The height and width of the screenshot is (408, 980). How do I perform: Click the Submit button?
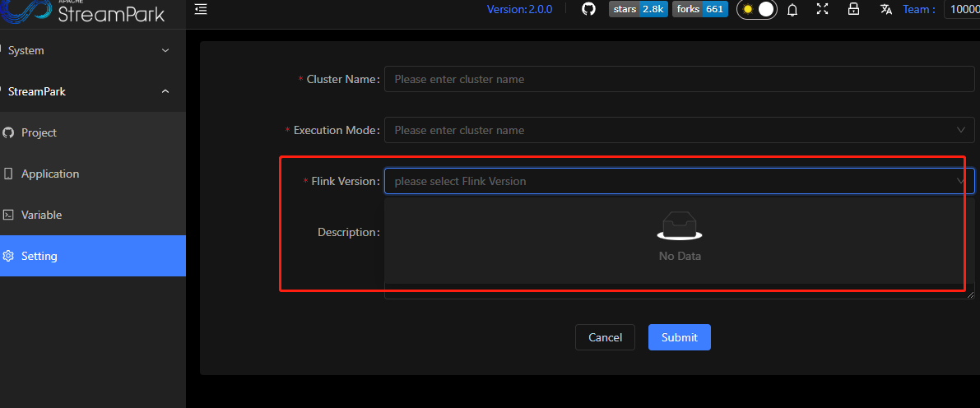coord(680,337)
